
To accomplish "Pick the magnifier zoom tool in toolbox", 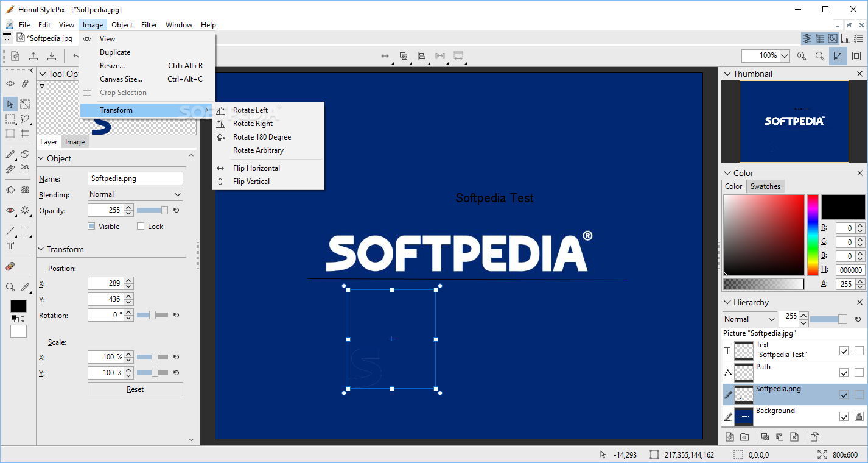I will point(10,287).
